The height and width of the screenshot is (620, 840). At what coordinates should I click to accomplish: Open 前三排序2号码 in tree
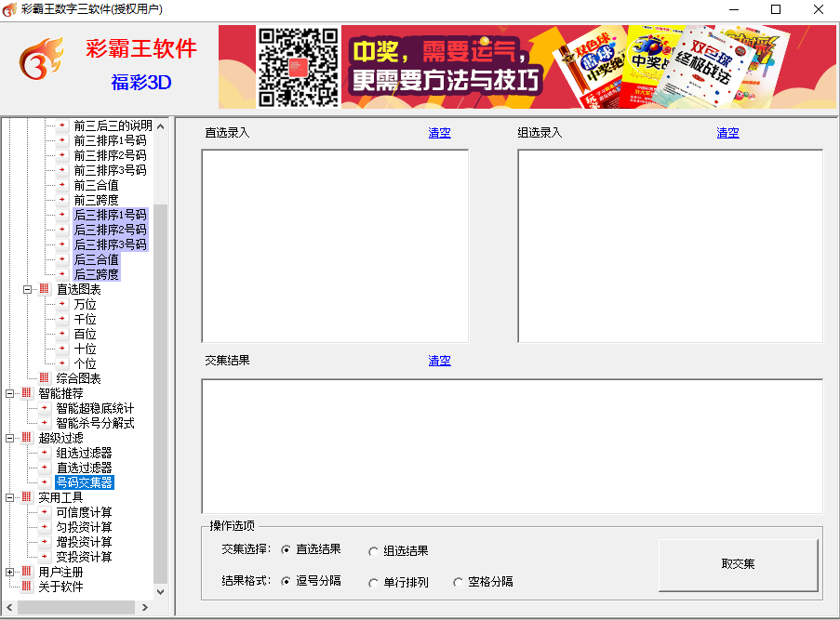(x=110, y=155)
